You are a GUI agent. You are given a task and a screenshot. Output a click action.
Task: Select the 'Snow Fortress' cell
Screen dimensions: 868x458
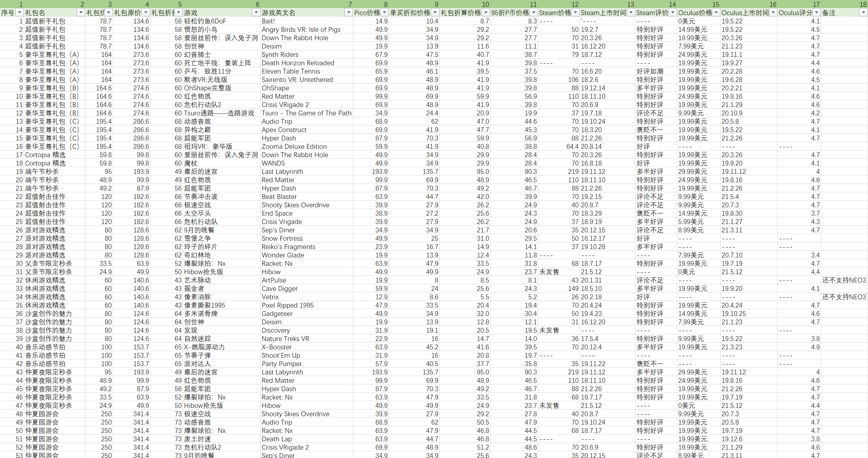pyautogui.click(x=307, y=238)
